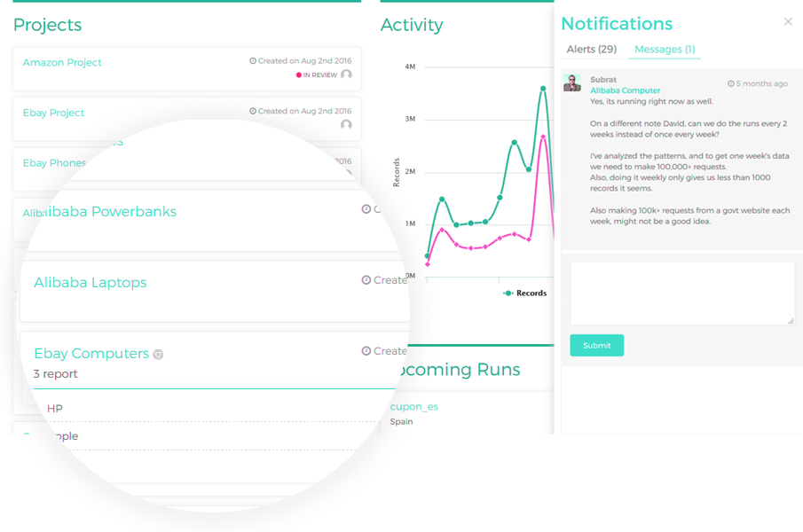Open the Amazon Project link
The width and height of the screenshot is (803, 532).
62,62
